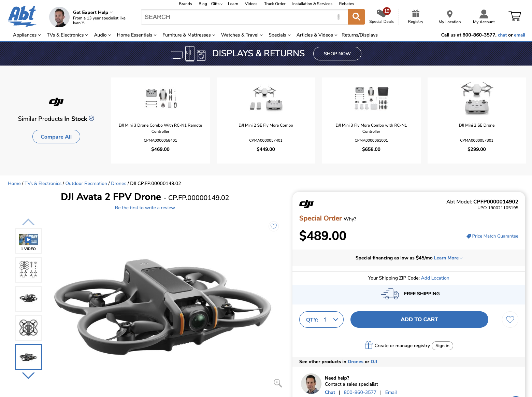532x397 pixels.
Task: Click the Add Location link
Action: (435, 278)
